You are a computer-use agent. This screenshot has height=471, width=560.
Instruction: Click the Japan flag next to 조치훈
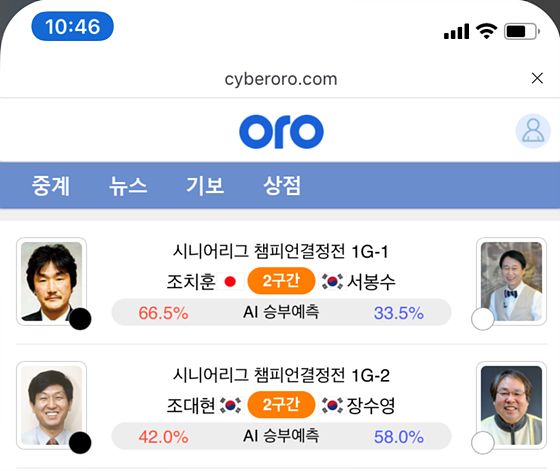pos(230,282)
